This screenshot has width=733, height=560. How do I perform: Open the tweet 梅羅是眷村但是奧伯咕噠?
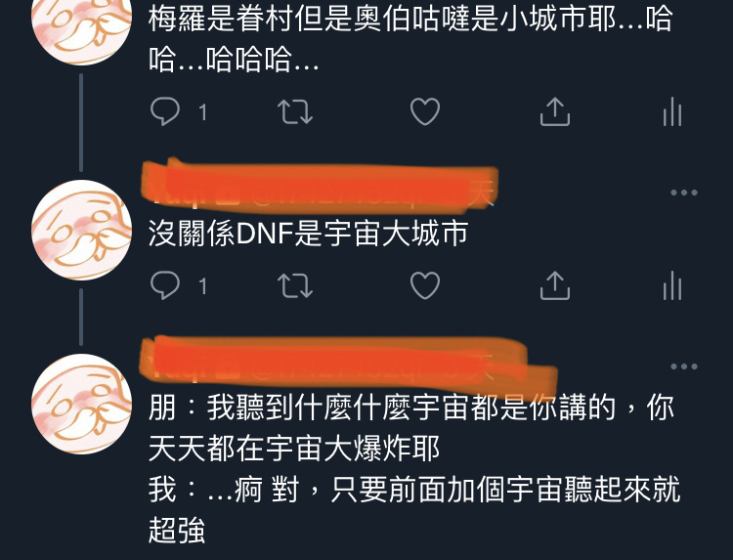(410, 39)
